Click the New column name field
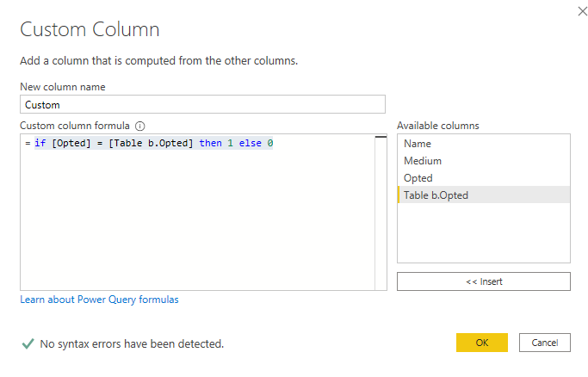 pos(202,104)
